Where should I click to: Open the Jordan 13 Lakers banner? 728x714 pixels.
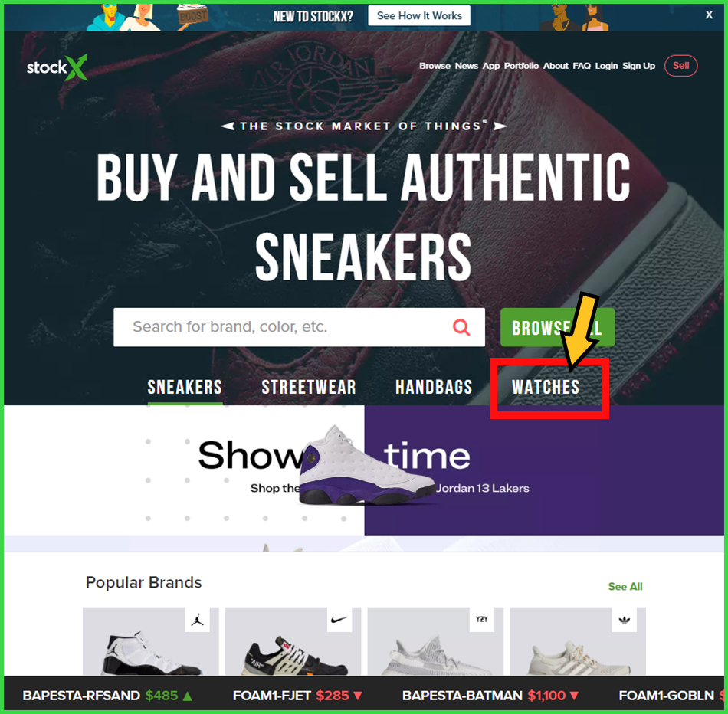tap(363, 470)
